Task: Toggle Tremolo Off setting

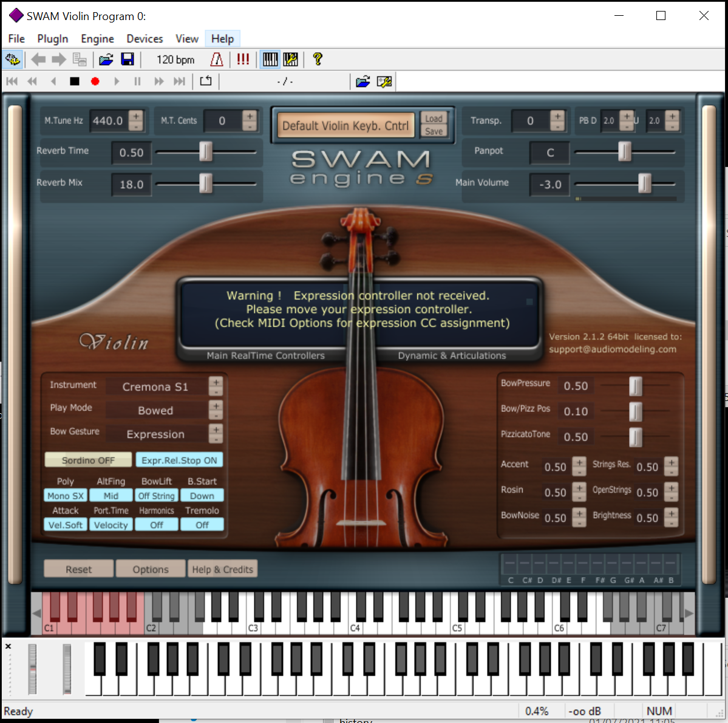Action: [202, 524]
